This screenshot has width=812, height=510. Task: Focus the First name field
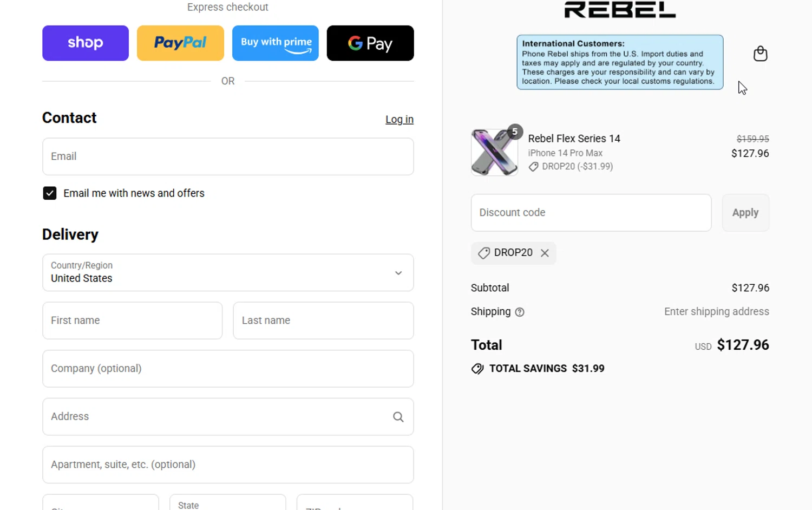click(x=133, y=321)
